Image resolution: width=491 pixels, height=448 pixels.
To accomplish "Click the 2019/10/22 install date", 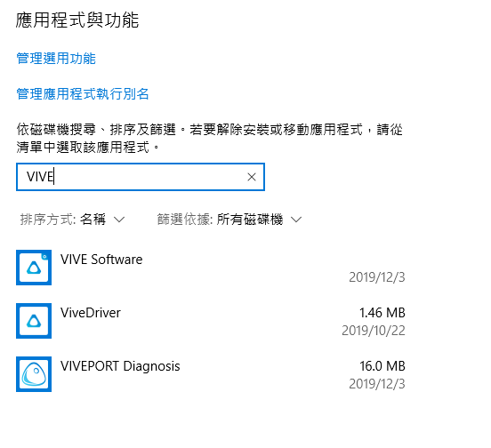I will pyautogui.click(x=374, y=331).
